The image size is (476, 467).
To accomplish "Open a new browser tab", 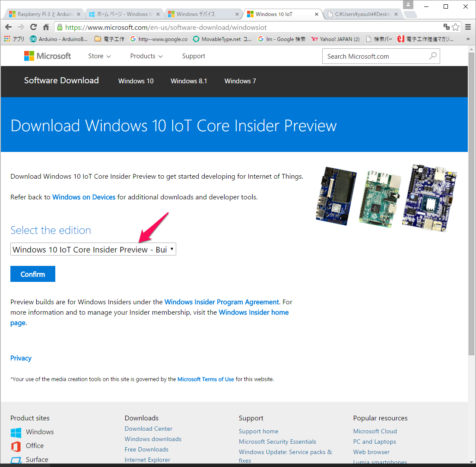I will pyautogui.click(x=410, y=14).
